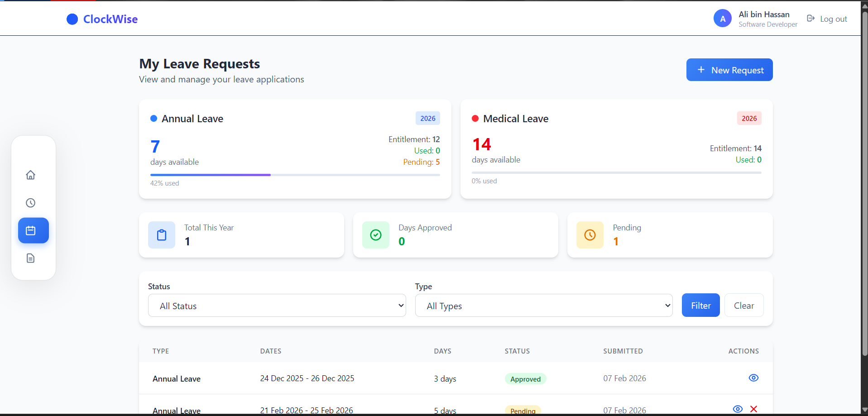This screenshot has width=868, height=416.
Task: Open the home icon in sidebar
Action: 30,175
